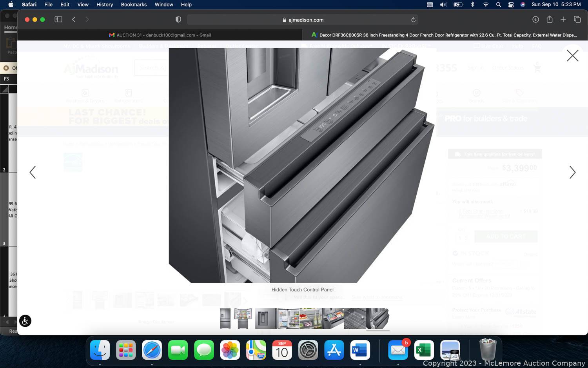Open the battery status icon
The image size is (588, 368).
tap(458, 5)
